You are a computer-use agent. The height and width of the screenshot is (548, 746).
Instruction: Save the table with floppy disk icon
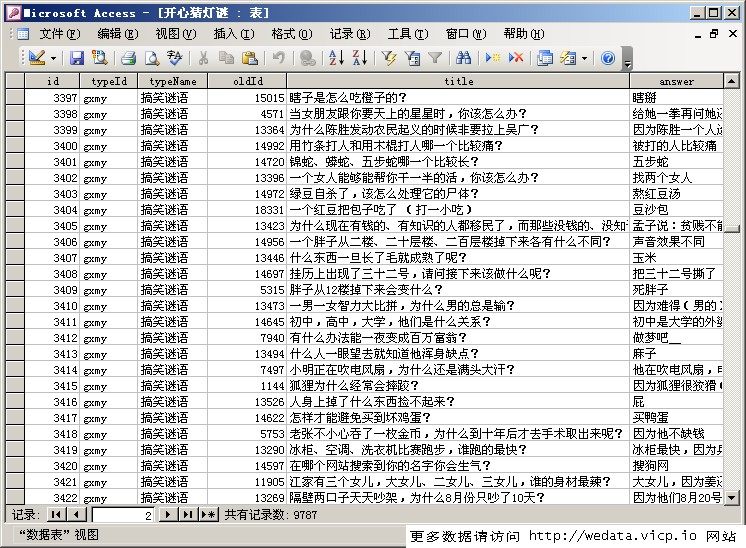(x=77, y=58)
